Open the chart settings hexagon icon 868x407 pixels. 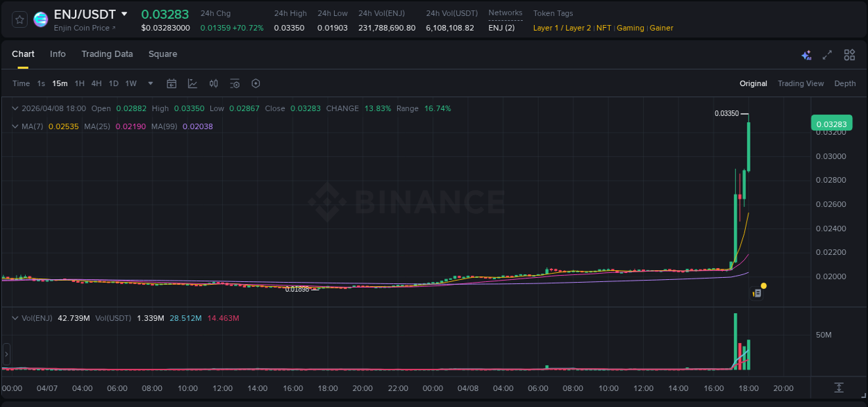pos(256,83)
